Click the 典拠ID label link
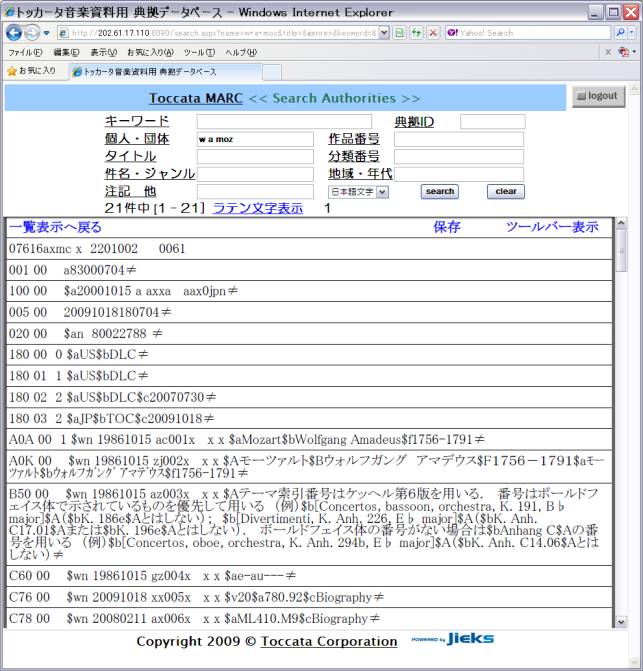 point(414,122)
